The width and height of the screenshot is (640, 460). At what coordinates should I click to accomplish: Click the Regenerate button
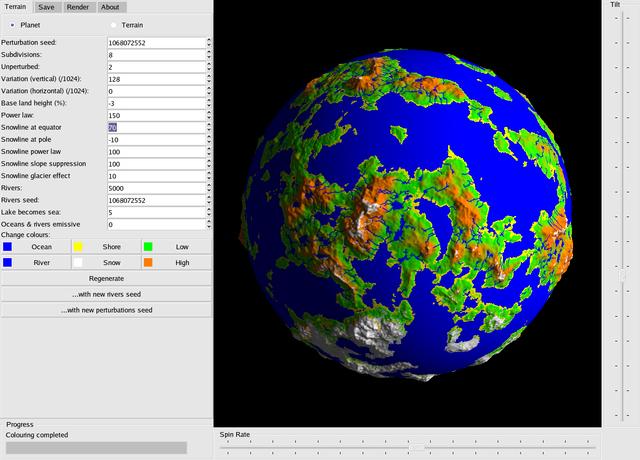[x=107, y=278]
